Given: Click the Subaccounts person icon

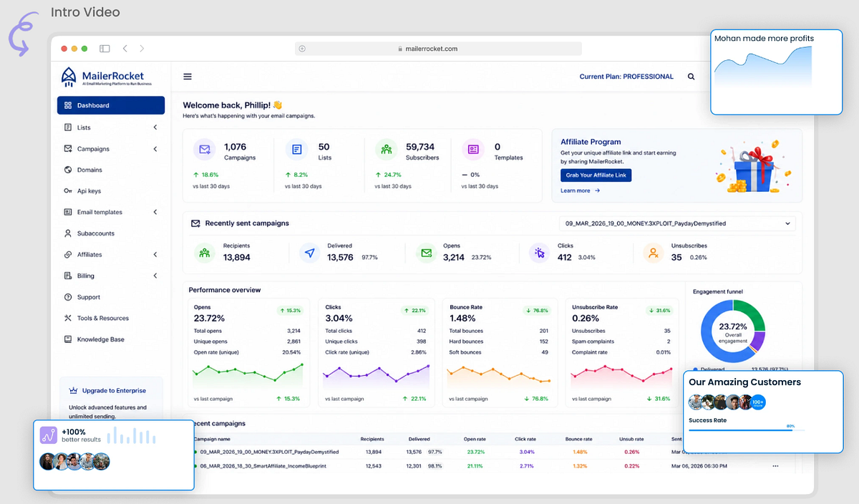Looking at the screenshot, I should click(67, 233).
